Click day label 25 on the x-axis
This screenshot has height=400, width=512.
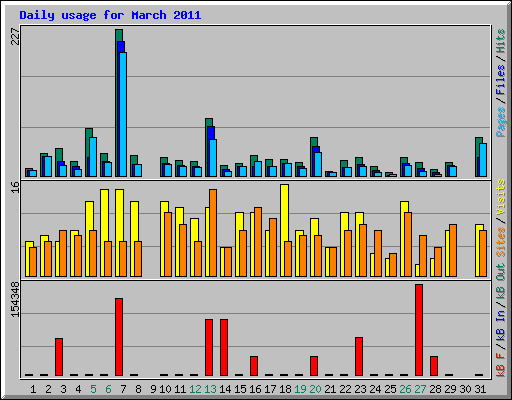click(x=390, y=389)
